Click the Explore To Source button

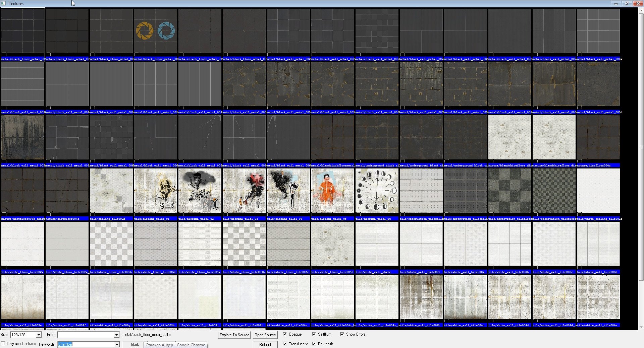tap(234, 335)
